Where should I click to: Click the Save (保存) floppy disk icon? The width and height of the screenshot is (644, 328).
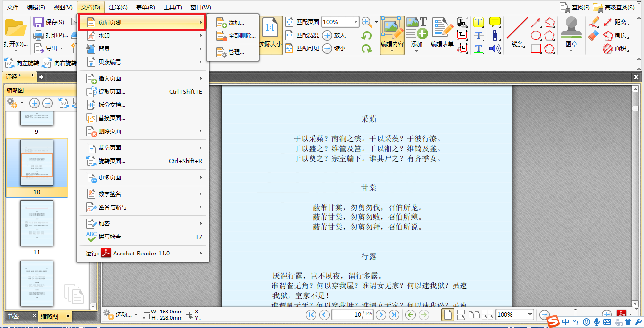(x=38, y=22)
